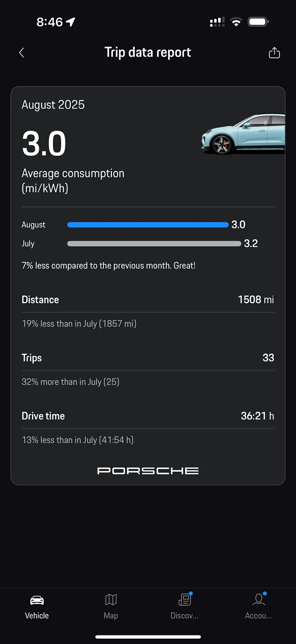
Task: Tap the Vehicle car icon in tab bar
Action: point(37,599)
